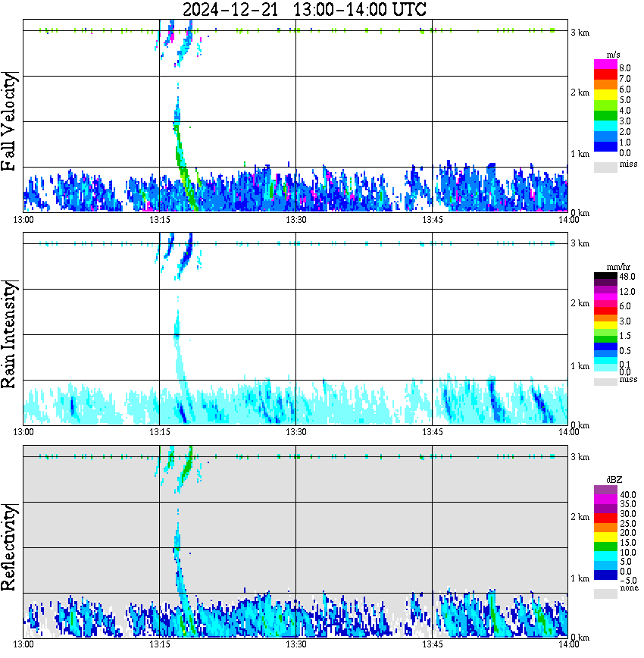Viewport: 644px width, 658px height.
Task: Click the "none" label in dBZ legend
Action: [629, 588]
